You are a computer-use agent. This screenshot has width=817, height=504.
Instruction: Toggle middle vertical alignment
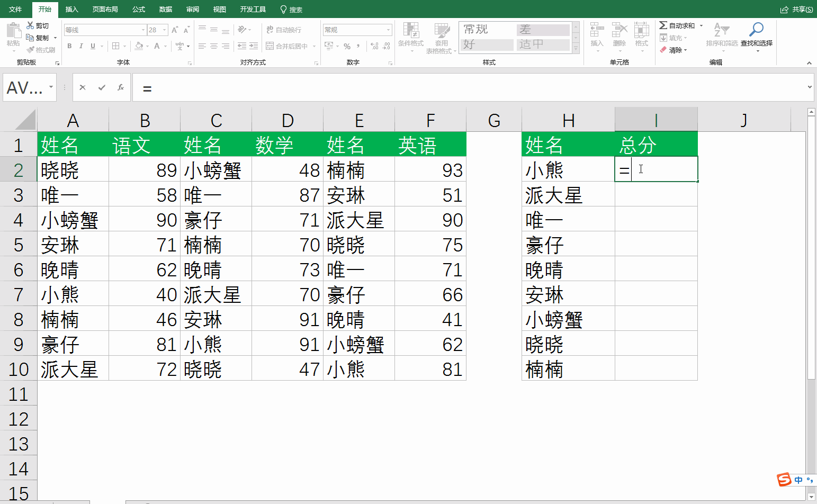point(214,30)
